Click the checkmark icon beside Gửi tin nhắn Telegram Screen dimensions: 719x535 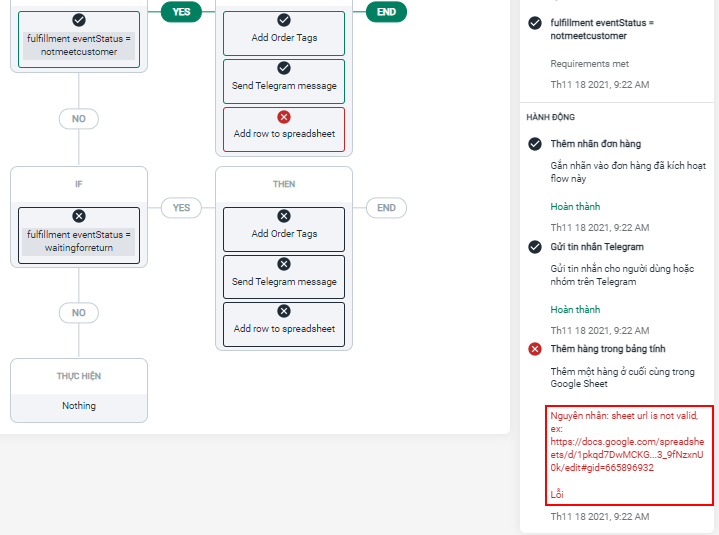pyautogui.click(x=535, y=246)
